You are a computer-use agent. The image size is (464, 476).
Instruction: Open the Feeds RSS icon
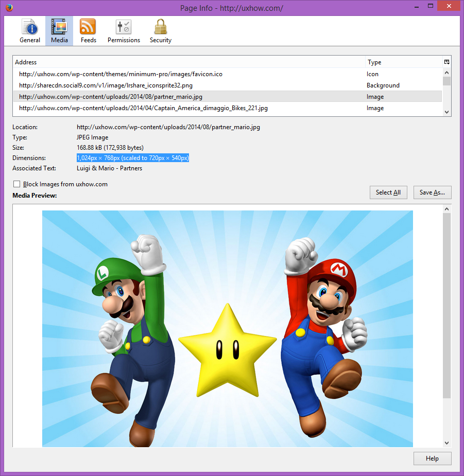click(88, 27)
